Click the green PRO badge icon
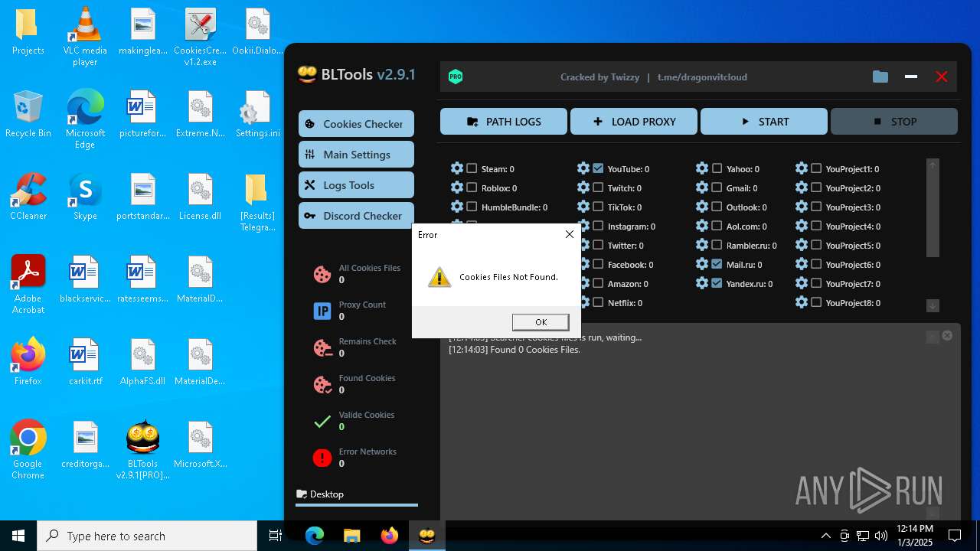This screenshot has height=551, width=980. (x=456, y=77)
